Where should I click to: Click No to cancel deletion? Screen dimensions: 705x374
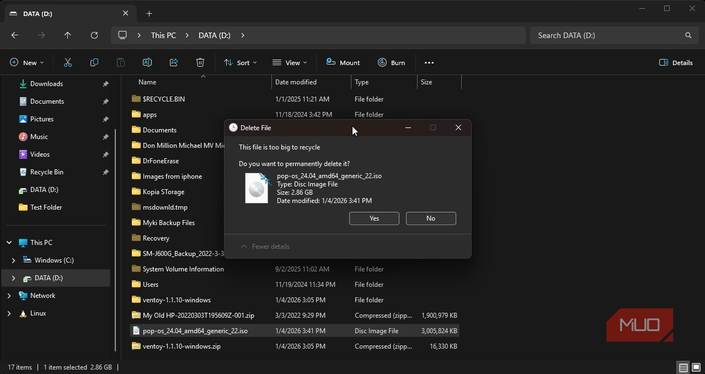(x=431, y=218)
